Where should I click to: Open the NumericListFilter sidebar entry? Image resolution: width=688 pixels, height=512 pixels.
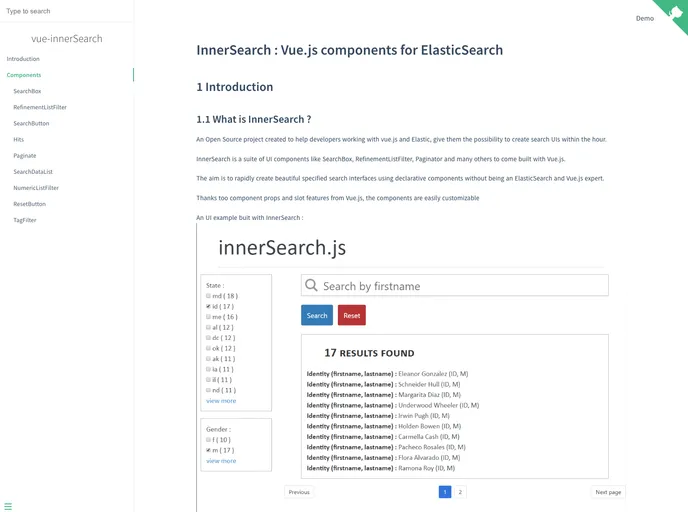pyautogui.click(x=36, y=188)
